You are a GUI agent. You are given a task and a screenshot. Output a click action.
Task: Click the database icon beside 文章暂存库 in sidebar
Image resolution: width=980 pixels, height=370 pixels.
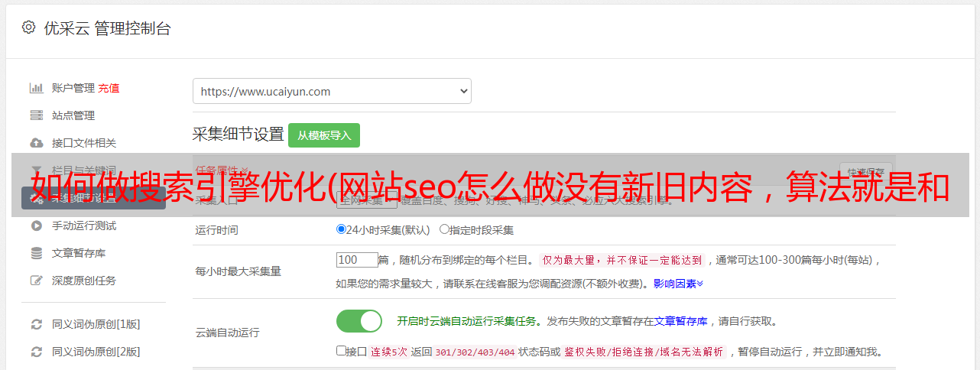click(36, 253)
